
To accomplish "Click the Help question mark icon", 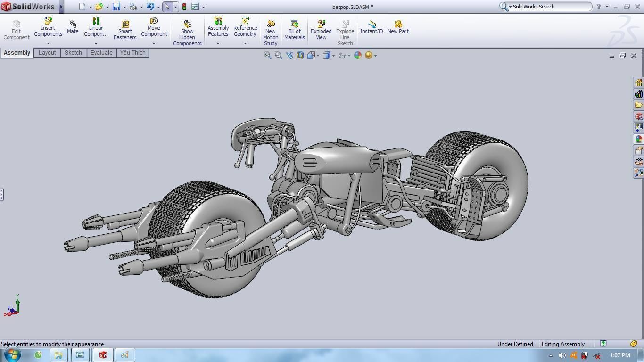I will [x=598, y=7].
